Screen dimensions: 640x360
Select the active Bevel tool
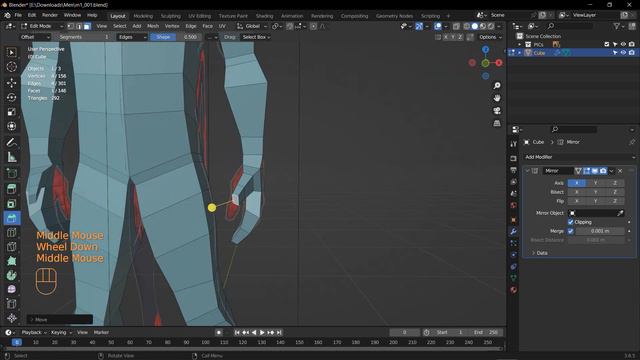[x=11, y=218]
